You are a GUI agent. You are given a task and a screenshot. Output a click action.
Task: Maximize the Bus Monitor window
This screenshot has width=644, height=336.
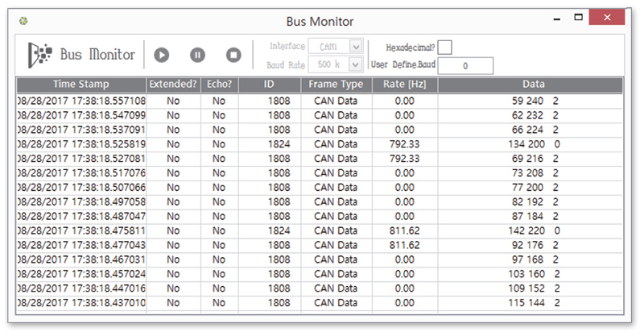click(578, 17)
